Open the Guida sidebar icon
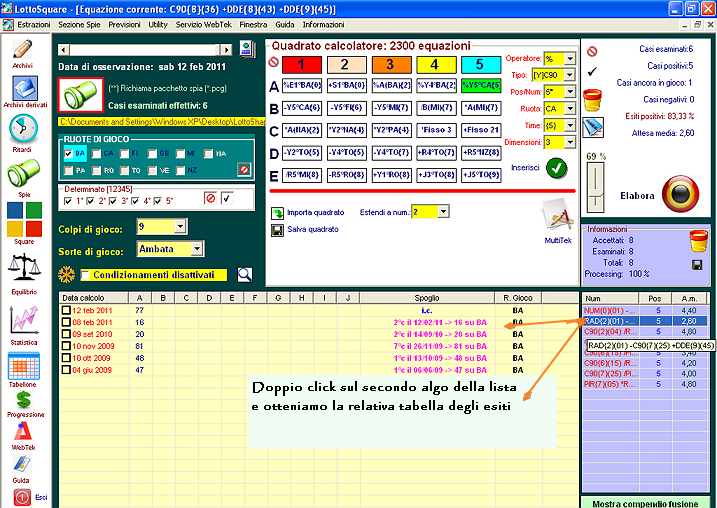 pyautogui.click(x=21, y=465)
